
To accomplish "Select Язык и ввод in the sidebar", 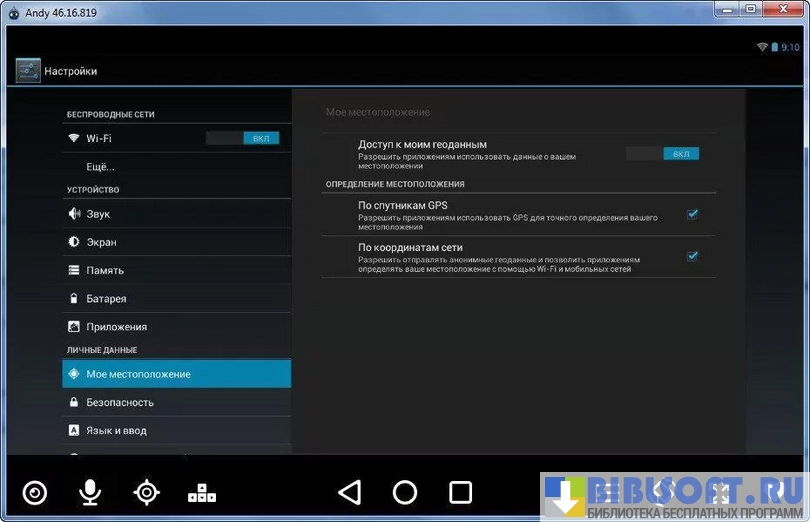I will [116, 430].
